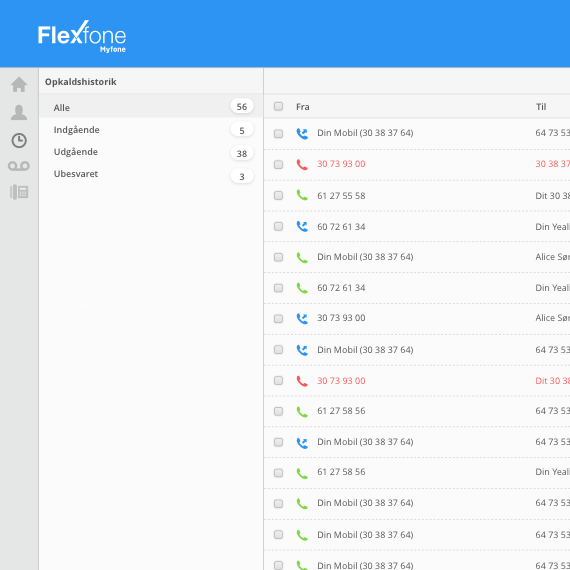
Task: Click green icon of 61 27 58 56 to Din Yeal
Action: 302,473
